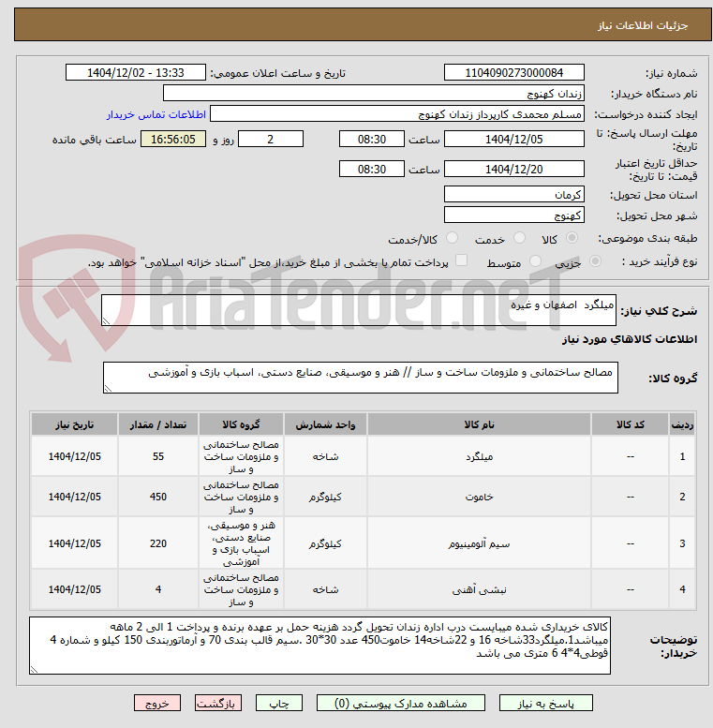The image size is (713, 728).
Task: Click the response deadline date 1404/12/05 field
Action: (513, 139)
